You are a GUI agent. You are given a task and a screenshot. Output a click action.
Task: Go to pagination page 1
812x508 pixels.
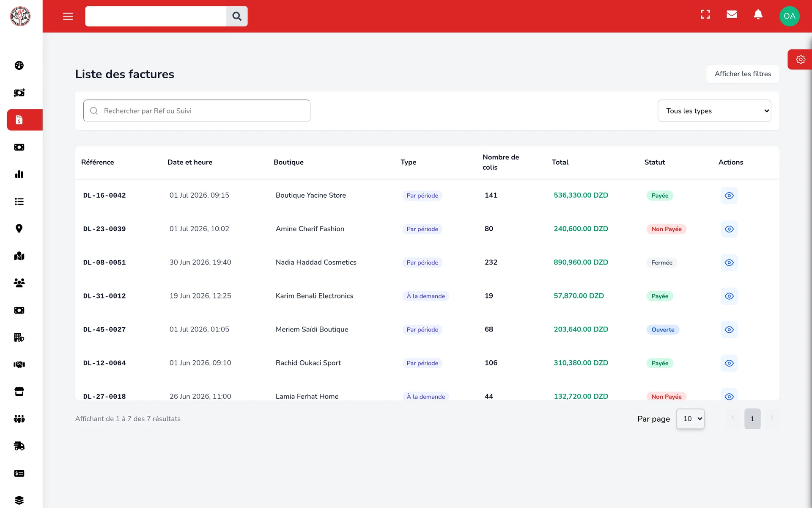[752, 419]
